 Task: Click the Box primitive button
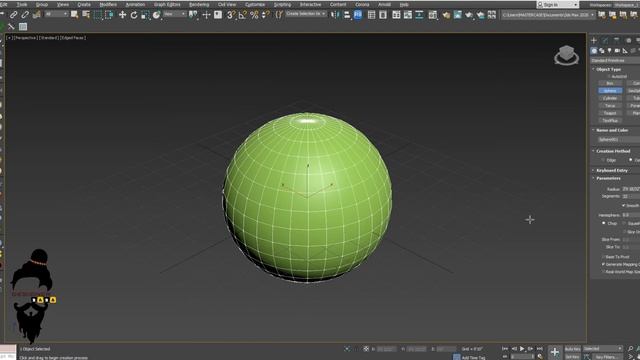(x=610, y=83)
